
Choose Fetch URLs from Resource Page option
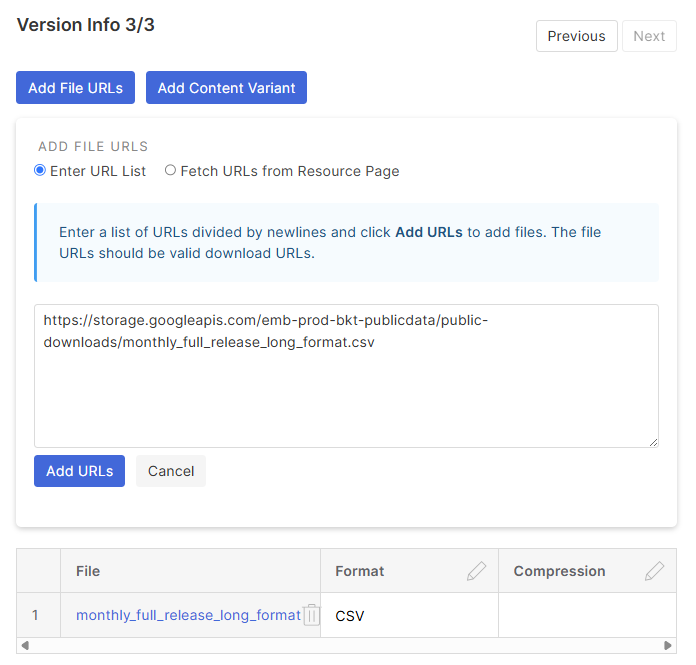click(x=170, y=171)
